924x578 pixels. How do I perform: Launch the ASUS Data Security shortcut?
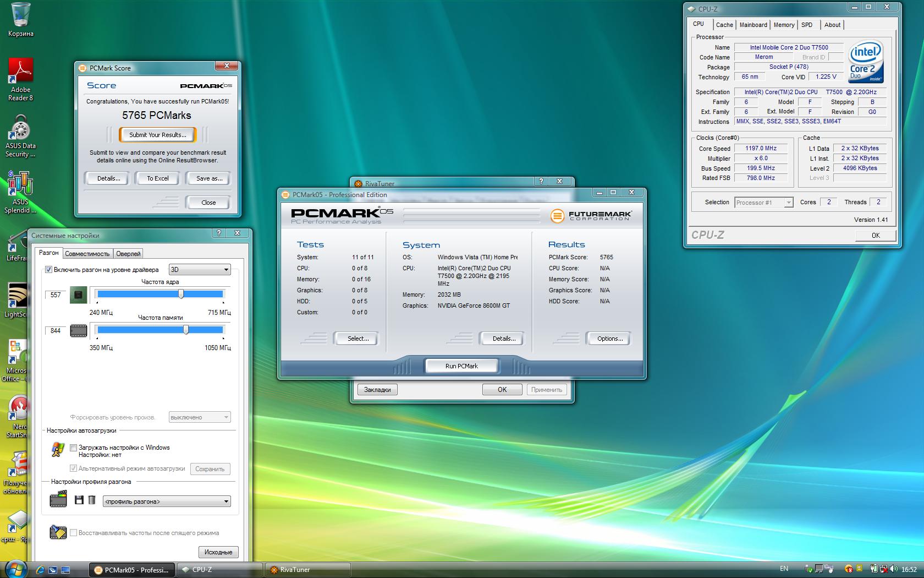tap(20, 137)
